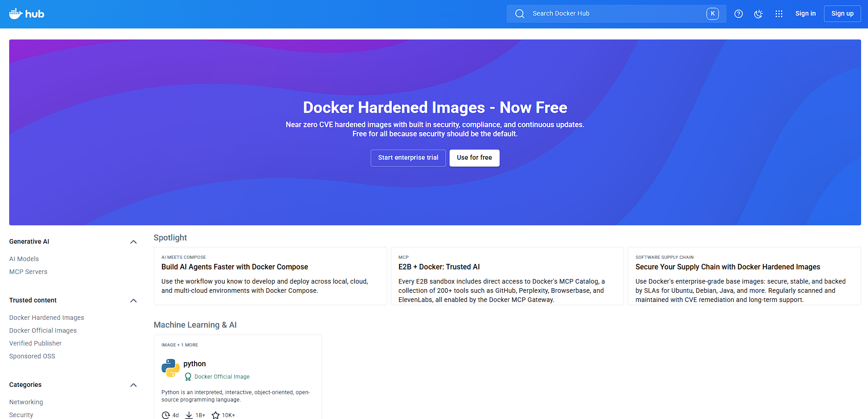Click the python logo icon
Screen dimensions: 868x419
tap(170, 368)
